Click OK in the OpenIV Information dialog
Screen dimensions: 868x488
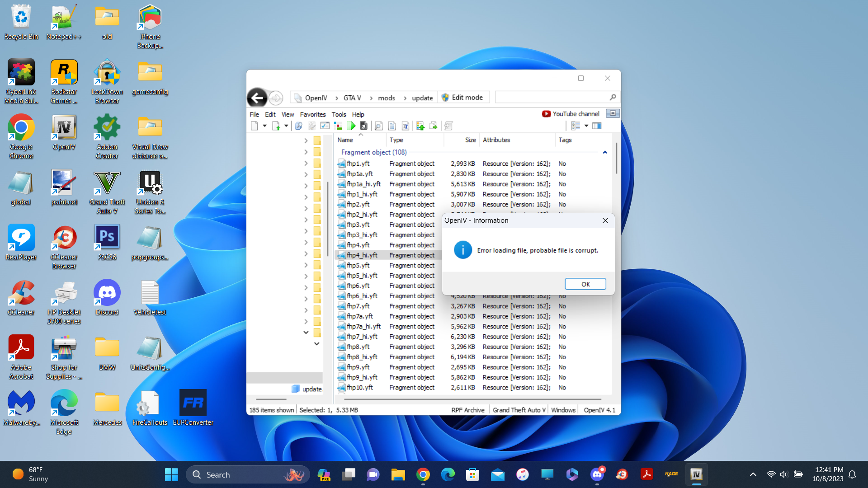pyautogui.click(x=585, y=284)
